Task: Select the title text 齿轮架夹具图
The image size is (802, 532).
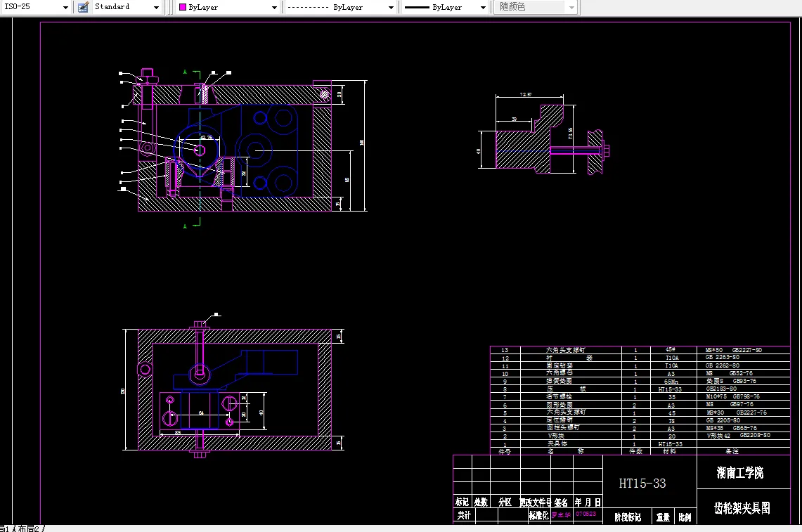Action: click(x=742, y=508)
